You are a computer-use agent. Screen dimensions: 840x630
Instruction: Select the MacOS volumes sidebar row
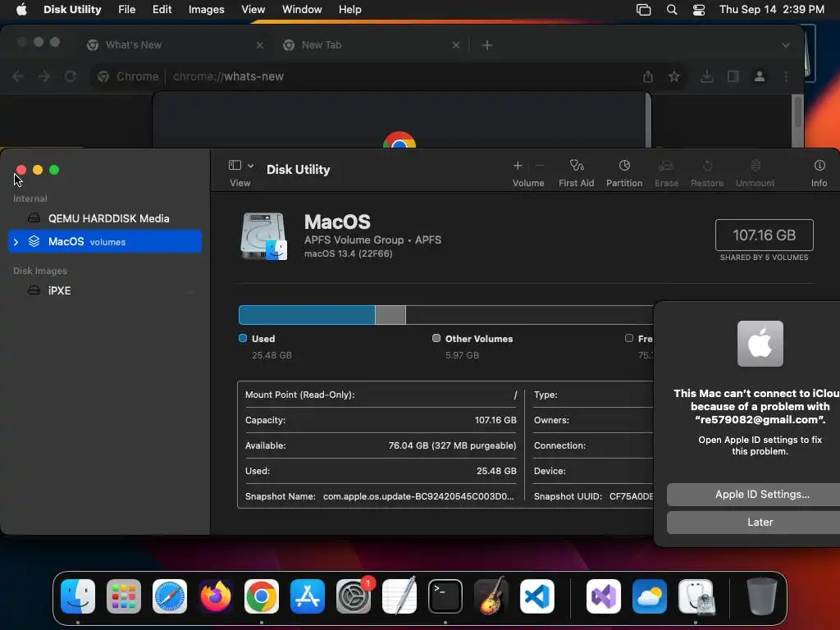pyautogui.click(x=105, y=242)
